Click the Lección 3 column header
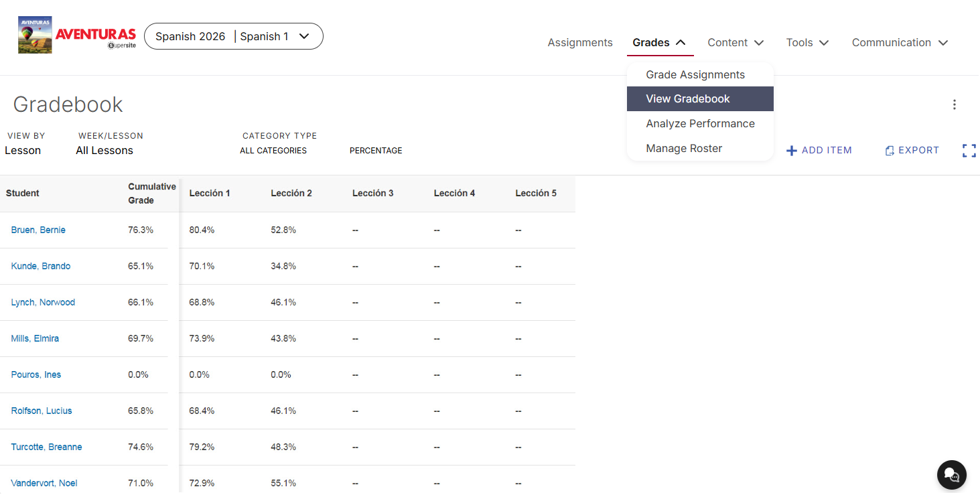The height and width of the screenshot is (497, 980). [373, 193]
